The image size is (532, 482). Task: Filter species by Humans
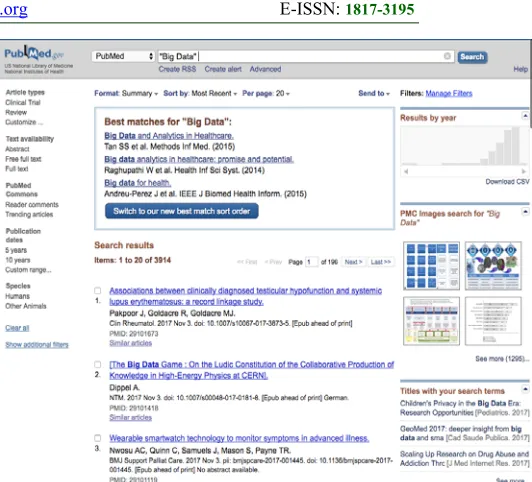17,296
